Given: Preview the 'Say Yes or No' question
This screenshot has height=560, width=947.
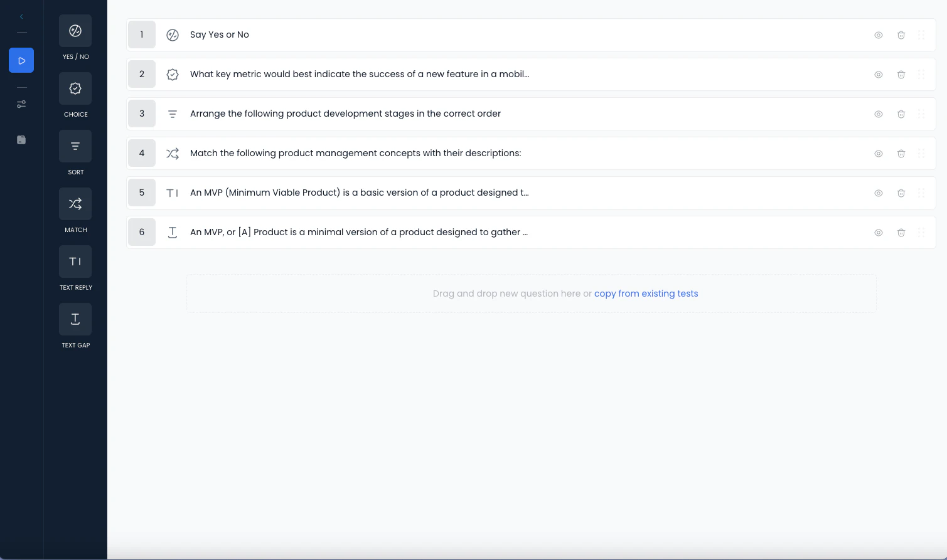Looking at the screenshot, I should (878, 34).
